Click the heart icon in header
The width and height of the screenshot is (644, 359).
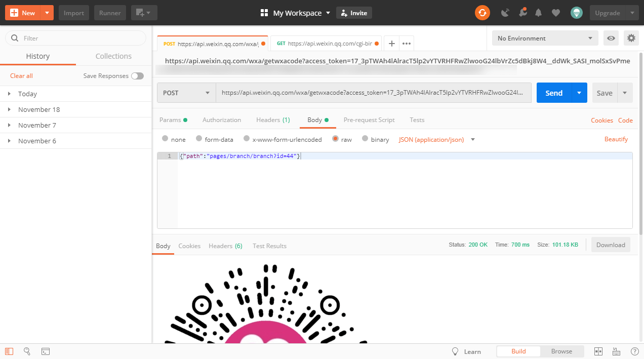(556, 13)
